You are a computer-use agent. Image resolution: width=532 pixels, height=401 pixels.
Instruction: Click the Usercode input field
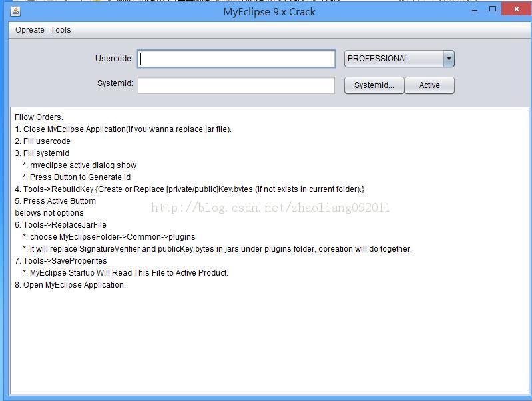(x=236, y=59)
